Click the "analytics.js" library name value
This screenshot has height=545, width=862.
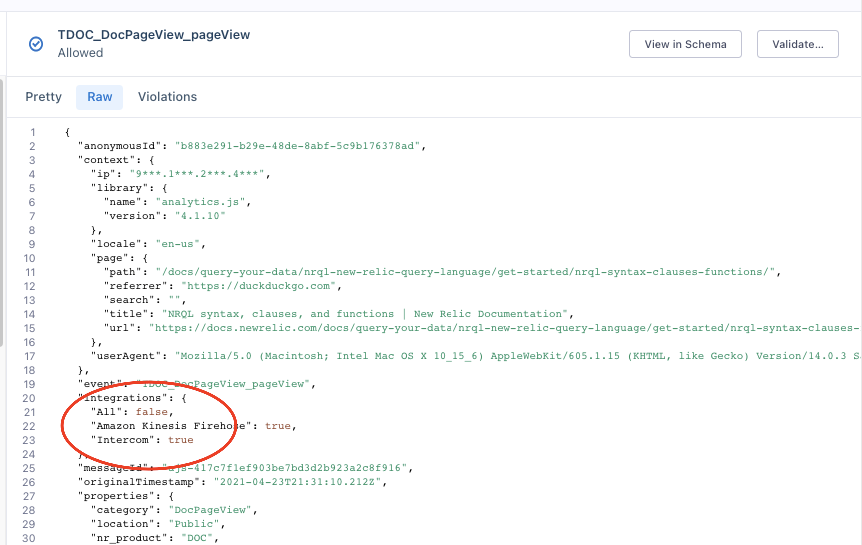pos(201,202)
